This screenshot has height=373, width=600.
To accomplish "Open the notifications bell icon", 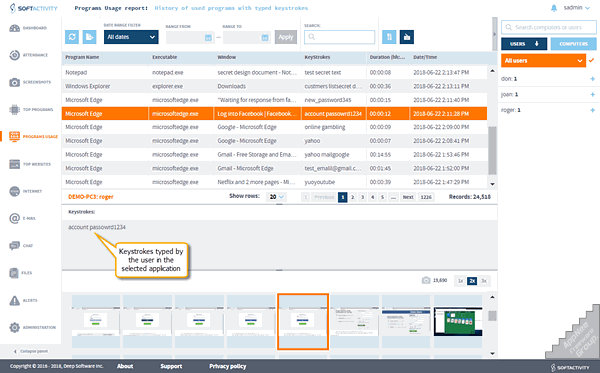I will tap(554, 8).
